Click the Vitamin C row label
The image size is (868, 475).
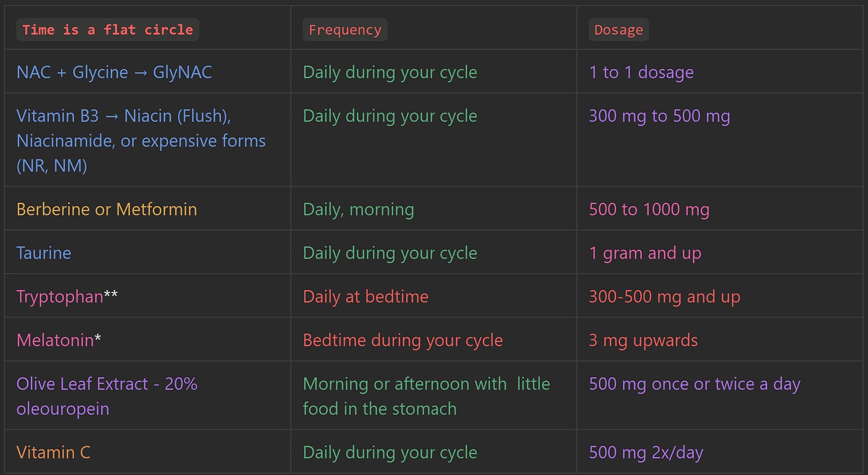click(54, 452)
